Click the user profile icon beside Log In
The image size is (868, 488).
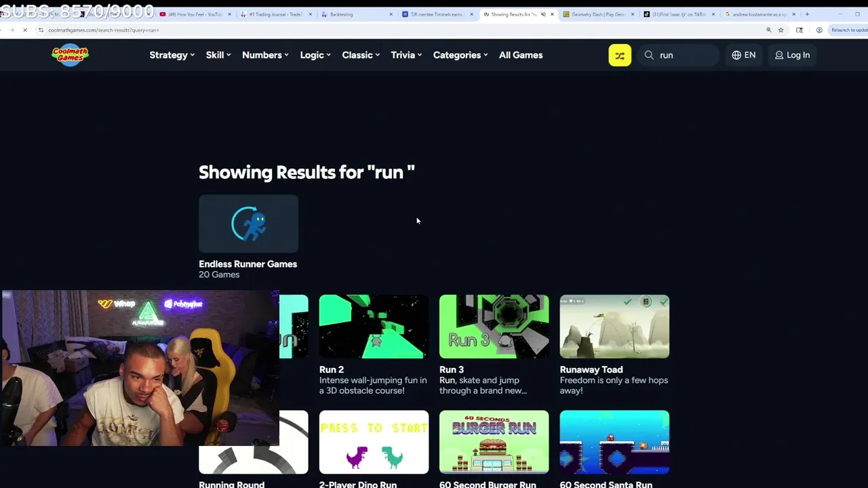779,55
